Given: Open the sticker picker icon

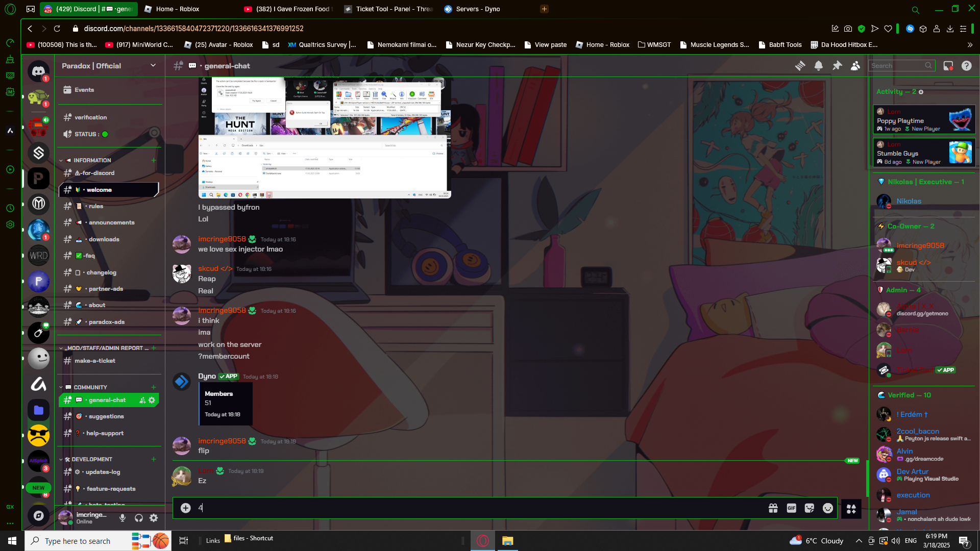Looking at the screenshot, I should (x=810, y=508).
